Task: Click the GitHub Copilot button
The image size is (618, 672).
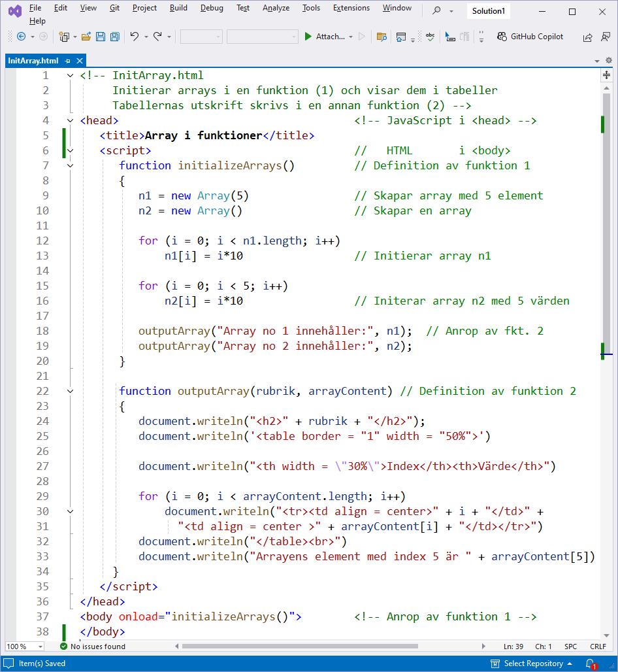Action: [530, 37]
